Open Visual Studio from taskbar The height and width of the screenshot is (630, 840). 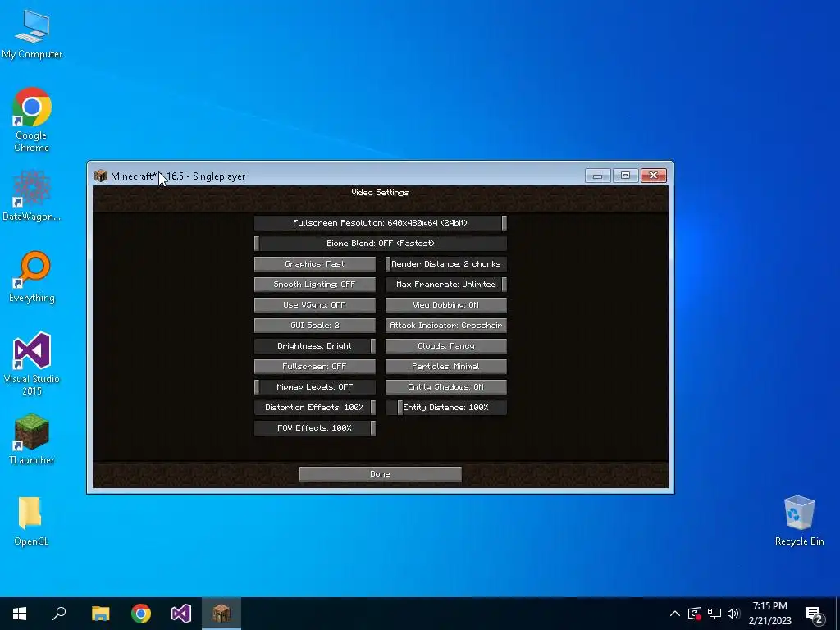point(181,614)
